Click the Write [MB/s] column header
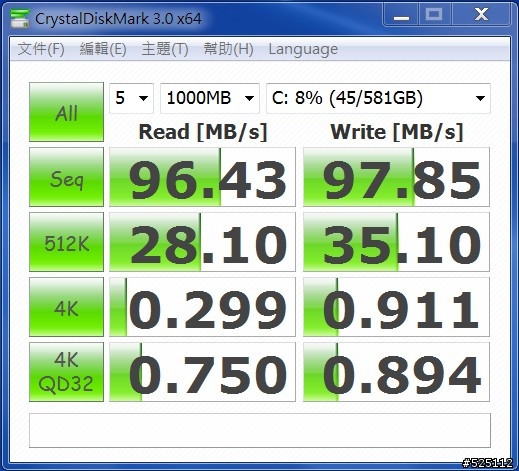Viewport: 519px width, 471px height. coord(397,132)
